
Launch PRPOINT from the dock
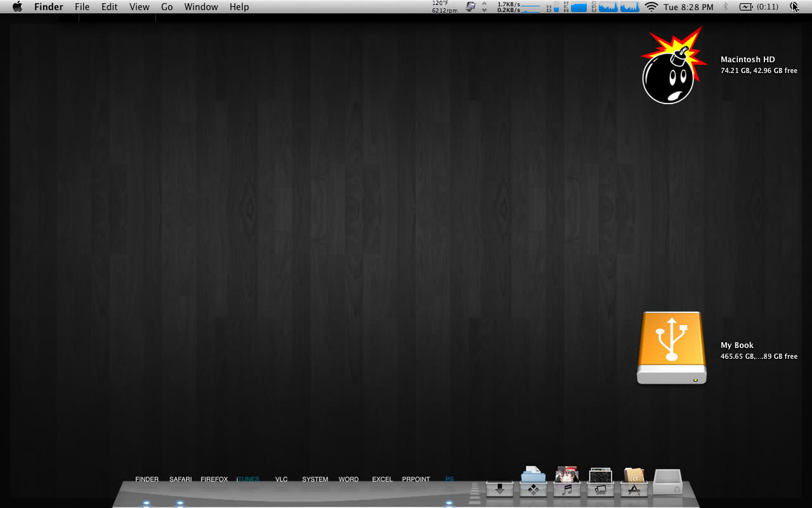point(416,479)
